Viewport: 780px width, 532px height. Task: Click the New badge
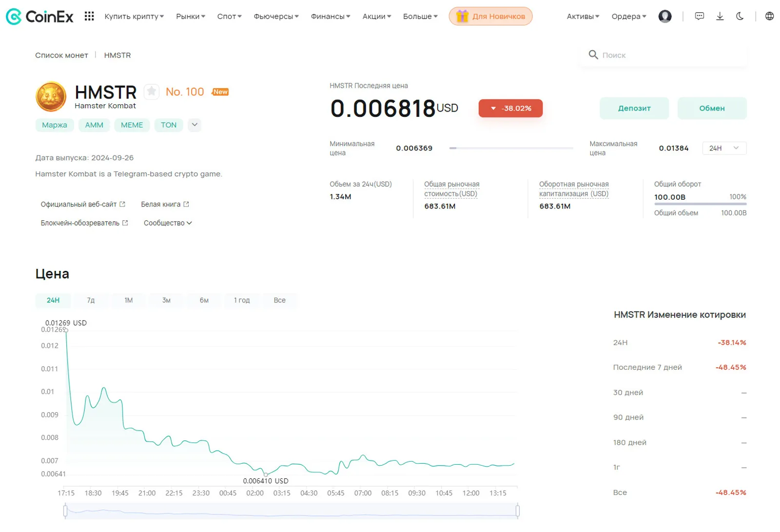click(220, 92)
